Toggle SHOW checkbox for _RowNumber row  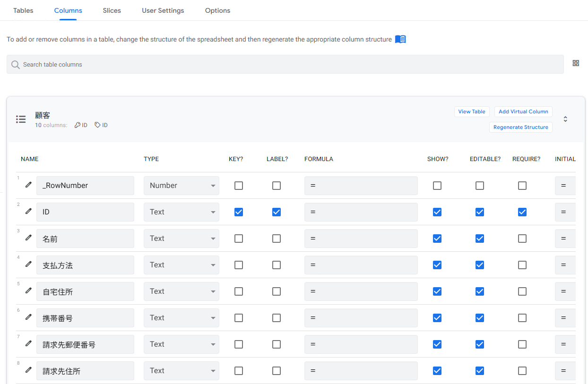pos(437,186)
